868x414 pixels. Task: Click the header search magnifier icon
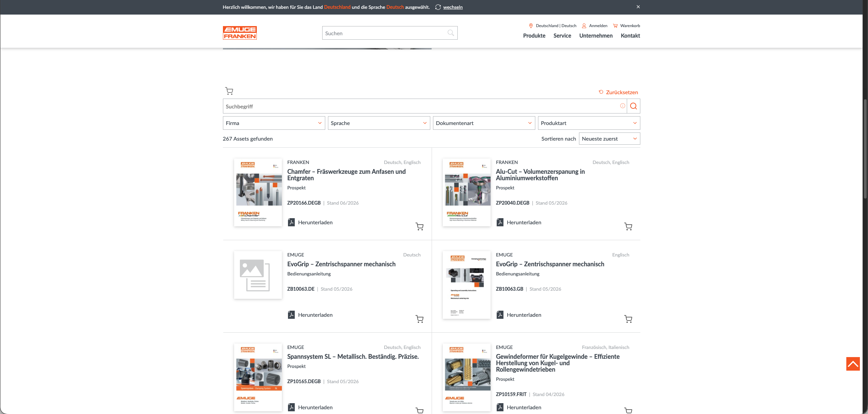click(451, 33)
